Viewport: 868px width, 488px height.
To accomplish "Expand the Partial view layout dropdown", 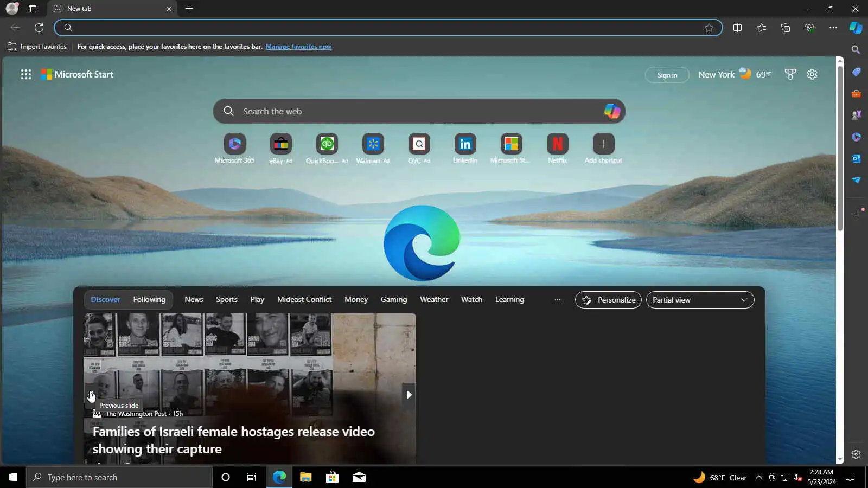I will pos(700,300).
